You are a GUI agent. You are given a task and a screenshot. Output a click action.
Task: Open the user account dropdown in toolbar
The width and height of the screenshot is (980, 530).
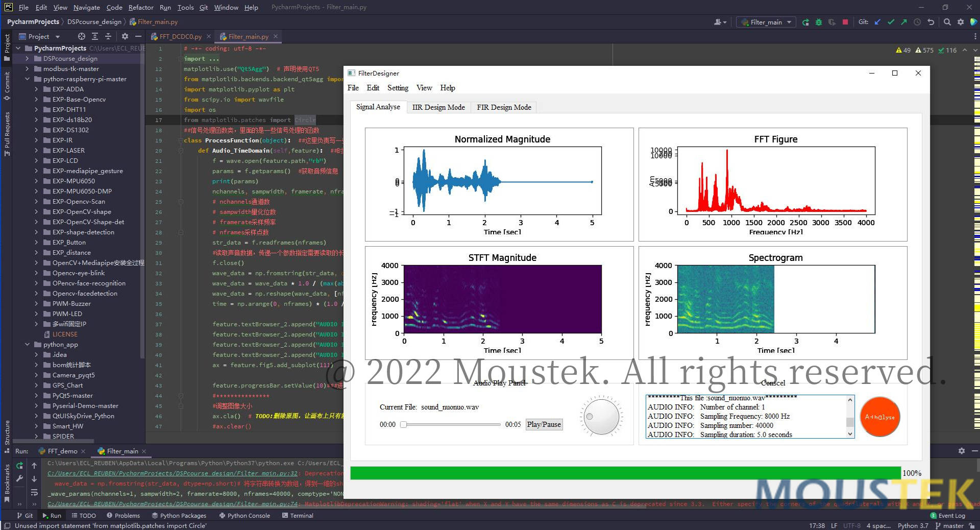tap(720, 22)
